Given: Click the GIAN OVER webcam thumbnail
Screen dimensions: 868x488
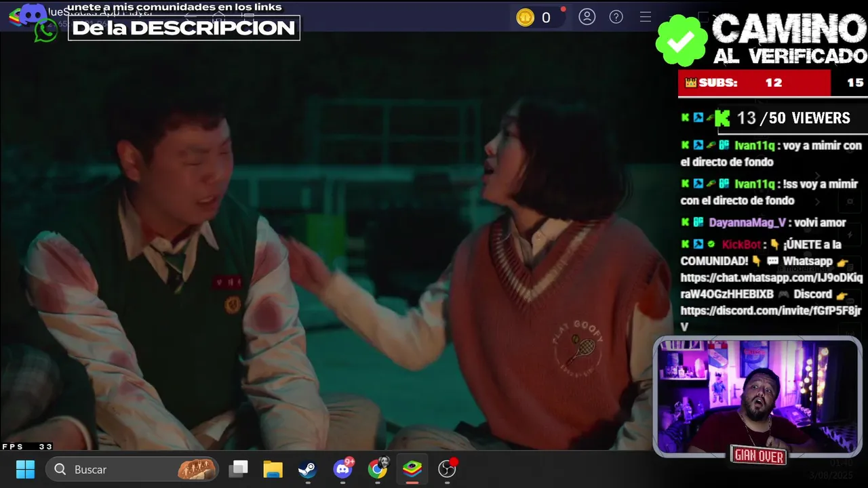Looking at the screenshot, I should click(757, 397).
